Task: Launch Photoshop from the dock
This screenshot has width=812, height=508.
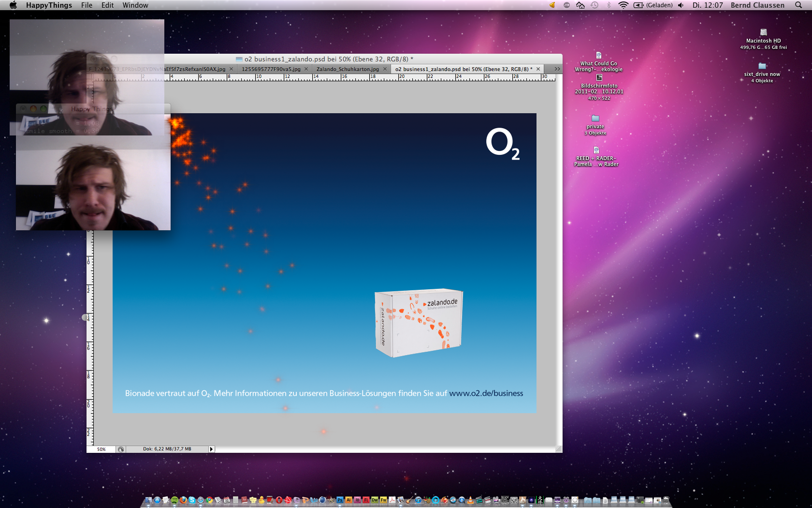Action: (x=340, y=500)
